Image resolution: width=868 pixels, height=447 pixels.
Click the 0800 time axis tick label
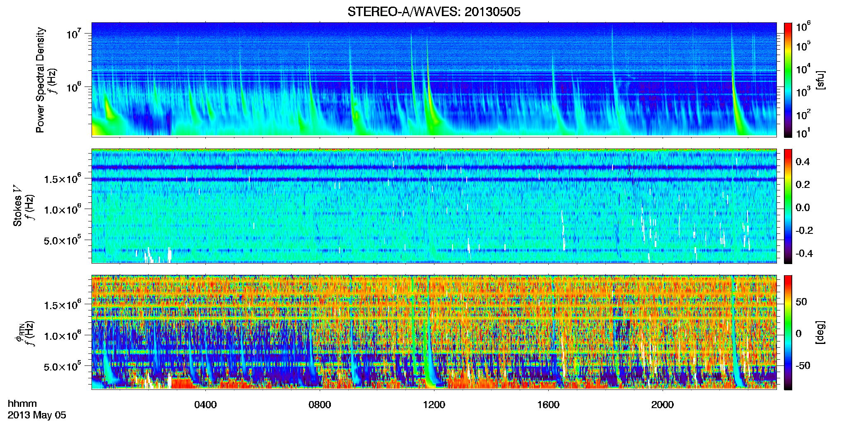[x=320, y=405]
